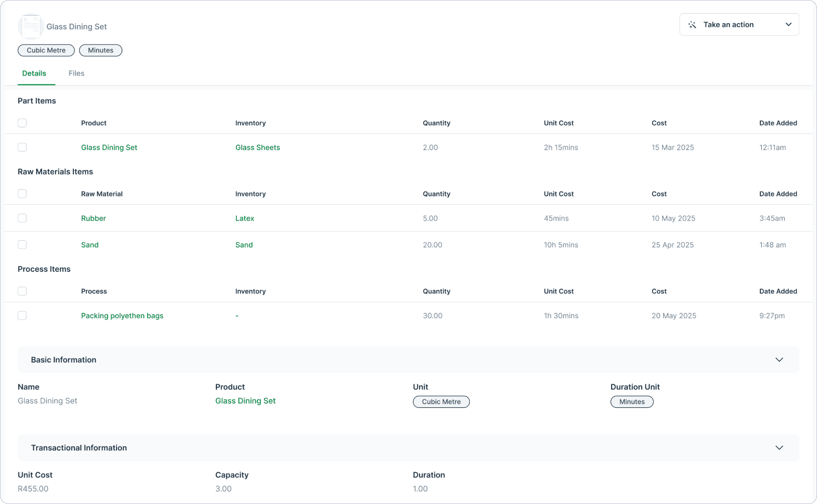Open the Packing polyethen bags process
Screen dimensions: 817x504
pos(122,316)
